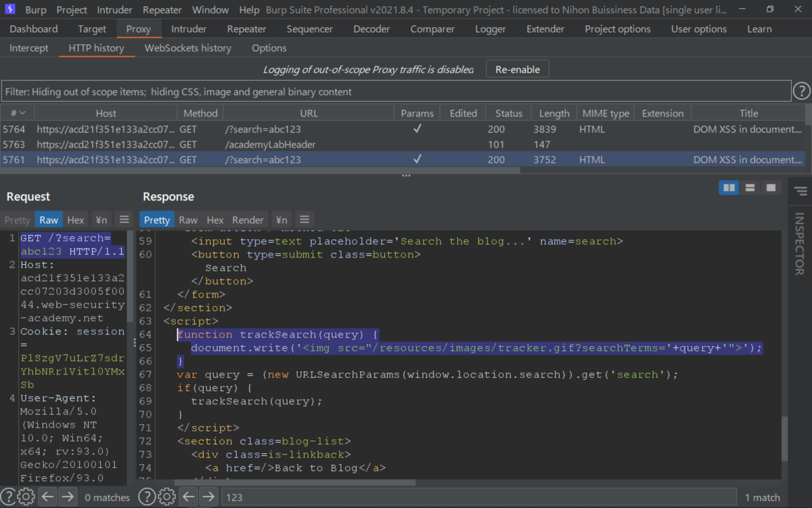Open the Project menu
This screenshot has width=812, height=508.
[x=72, y=10]
